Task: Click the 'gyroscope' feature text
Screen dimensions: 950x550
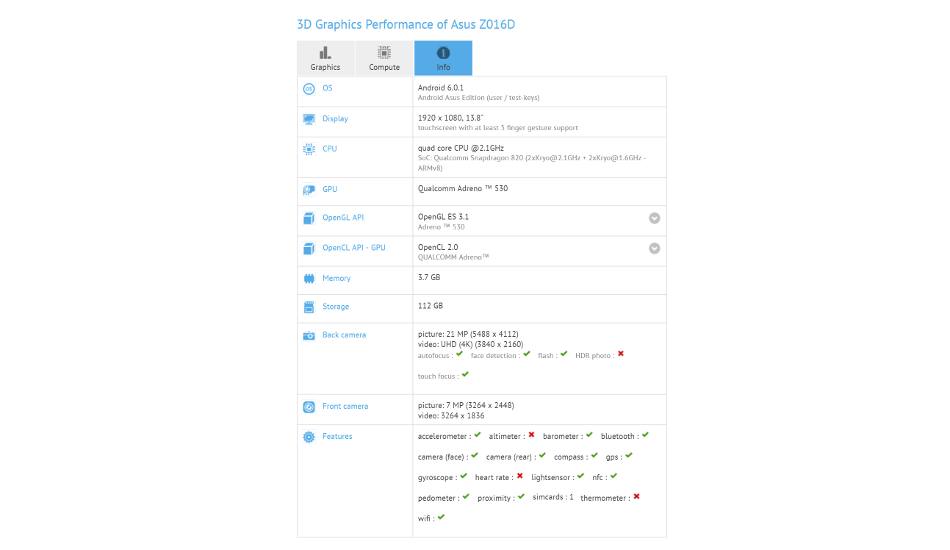Action: click(x=435, y=478)
